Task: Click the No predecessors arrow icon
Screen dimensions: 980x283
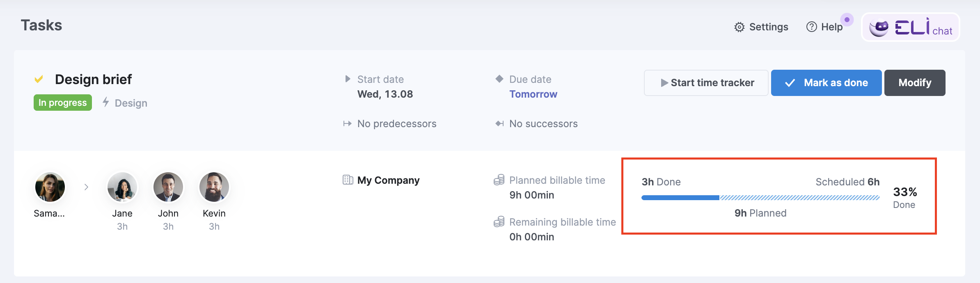Action: tap(348, 123)
